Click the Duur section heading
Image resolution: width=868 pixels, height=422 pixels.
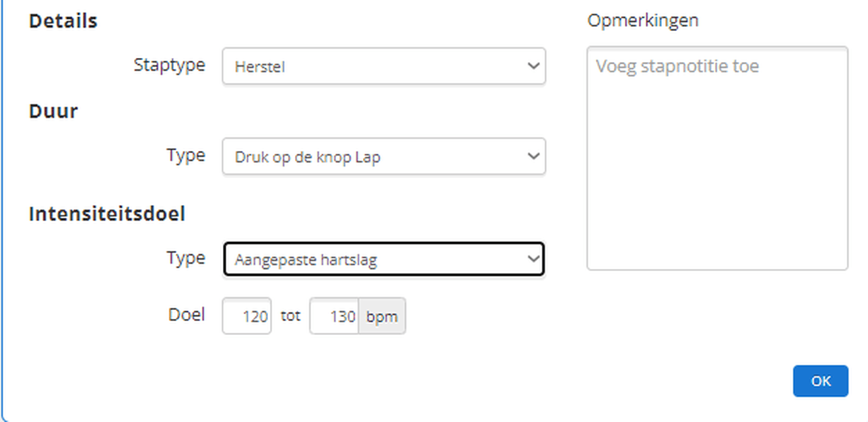click(53, 111)
